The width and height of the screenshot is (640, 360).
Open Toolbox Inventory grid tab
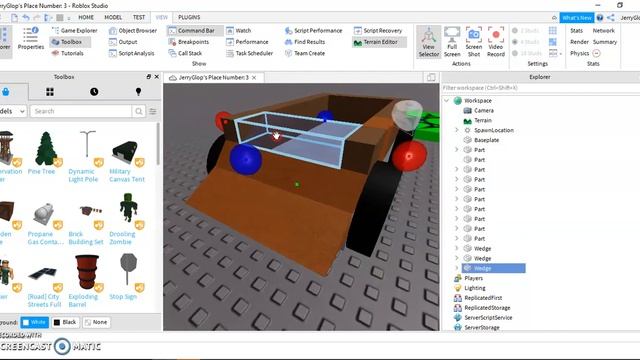[50, 92]
